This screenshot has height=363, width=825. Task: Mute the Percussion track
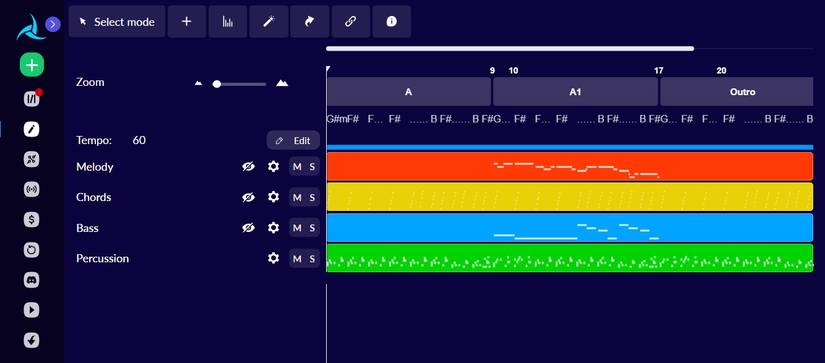(297, 258)
